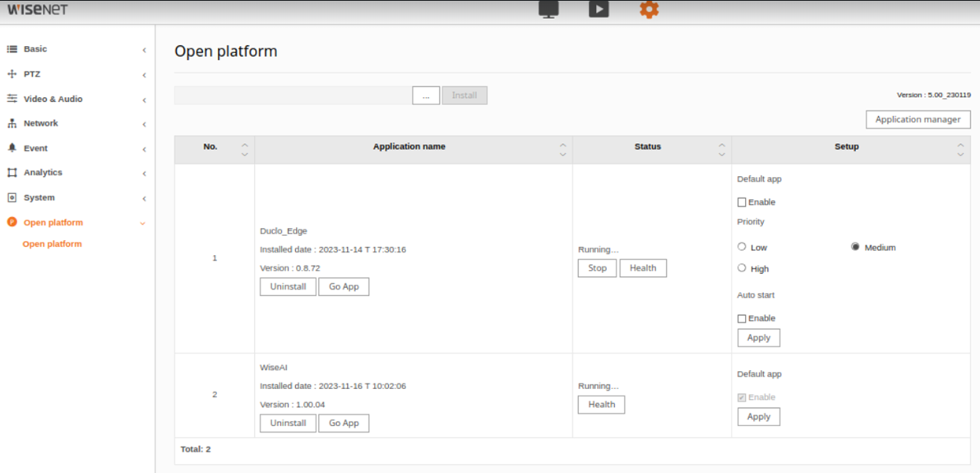Select Low priority radio button
Screen dimensions: 980x473
[x=742, y=247]
